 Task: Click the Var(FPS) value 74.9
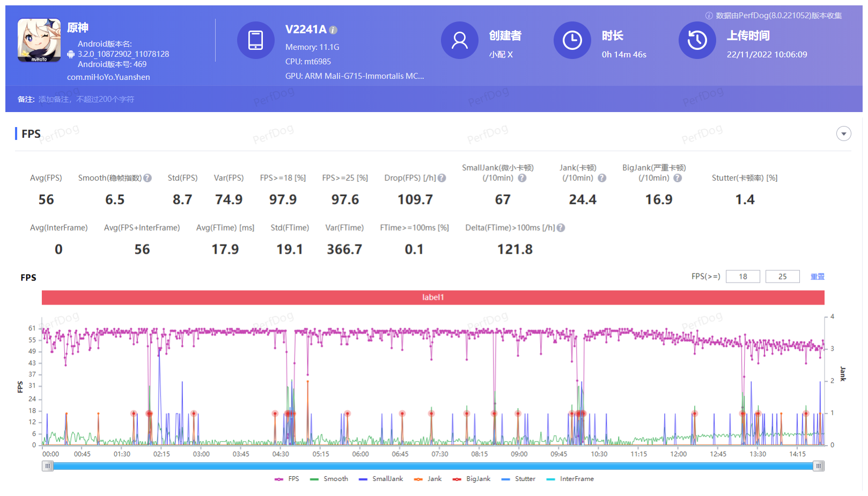(229, 199)
